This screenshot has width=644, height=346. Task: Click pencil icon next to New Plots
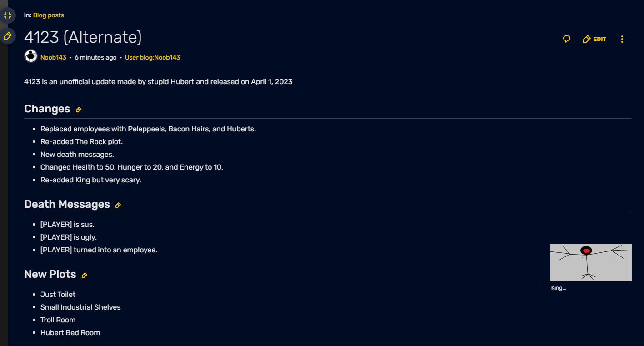(x=84, y=275)
